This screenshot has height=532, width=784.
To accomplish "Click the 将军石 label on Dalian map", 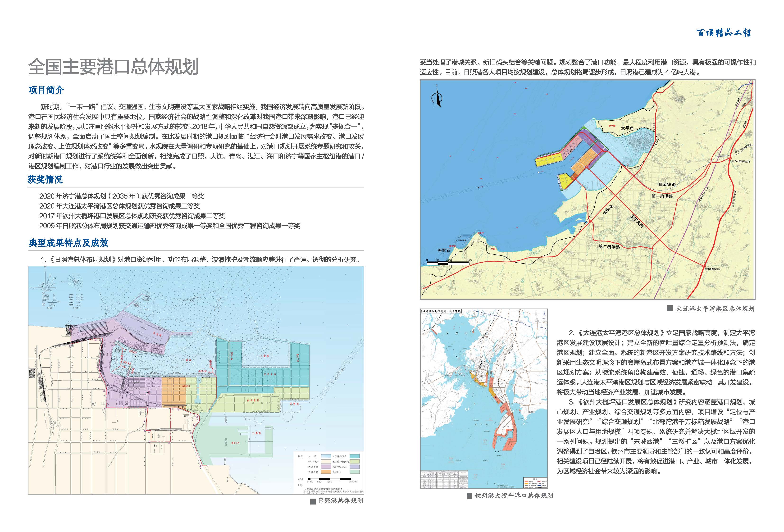I will click(444, 251).
